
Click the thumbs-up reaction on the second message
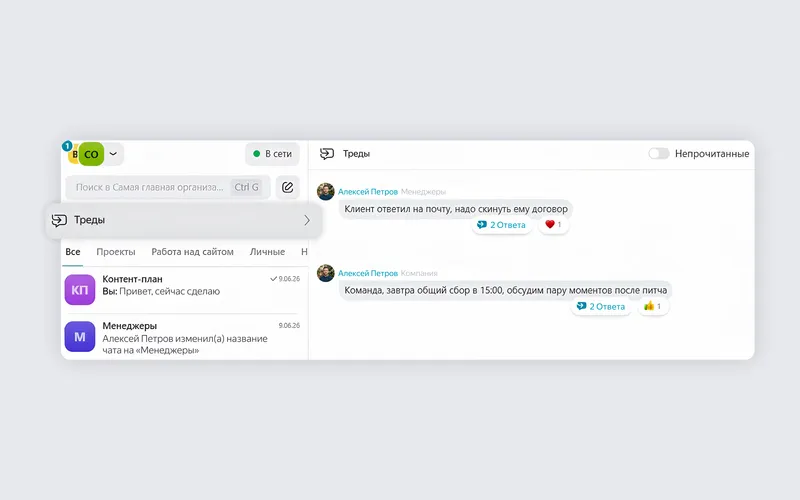click(x=653, y=306)
